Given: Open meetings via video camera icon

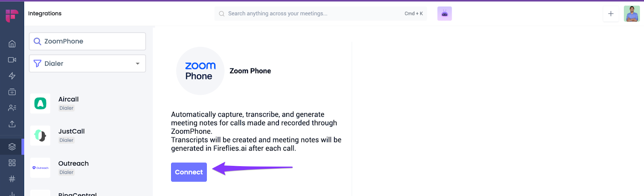Looking at the screenshot, I should (x=12, y=60).
